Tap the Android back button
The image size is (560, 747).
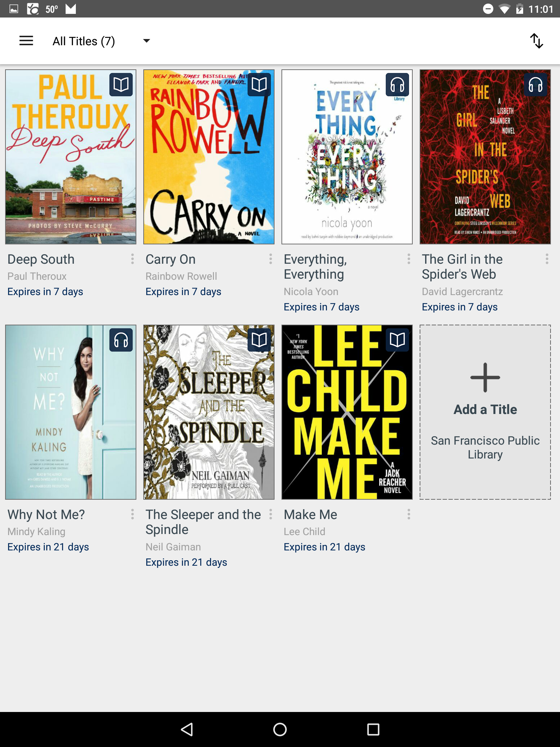click(x=187, y=729)
